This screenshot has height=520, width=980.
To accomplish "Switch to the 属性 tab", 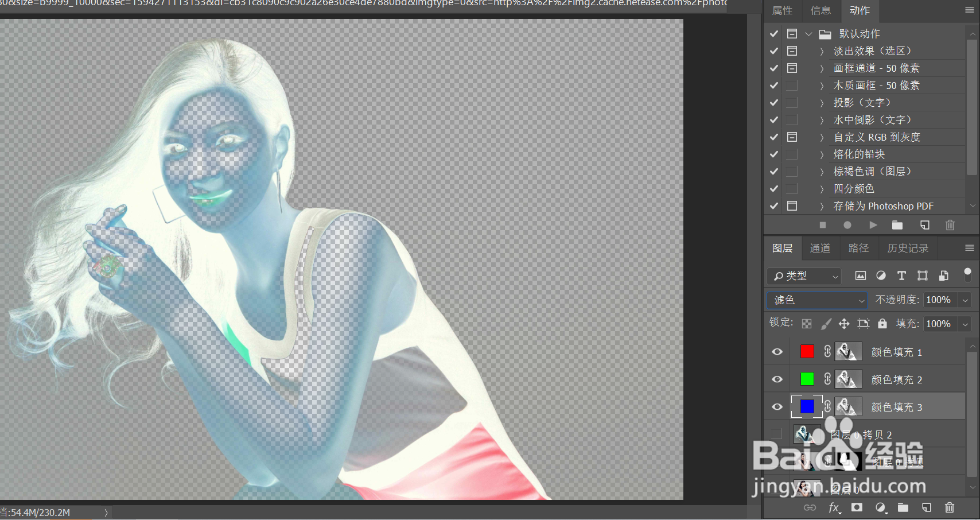I will click(x=782, y=10).
